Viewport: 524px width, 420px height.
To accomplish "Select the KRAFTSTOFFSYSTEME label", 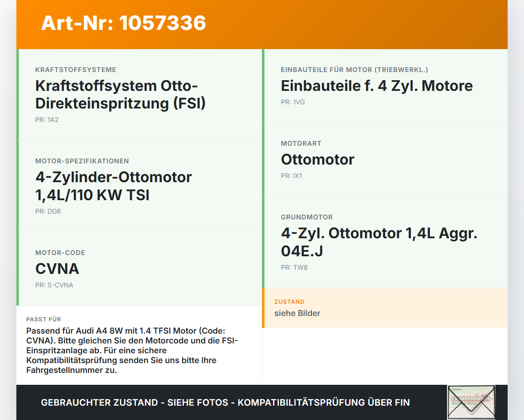I will [x=76, y=70].
